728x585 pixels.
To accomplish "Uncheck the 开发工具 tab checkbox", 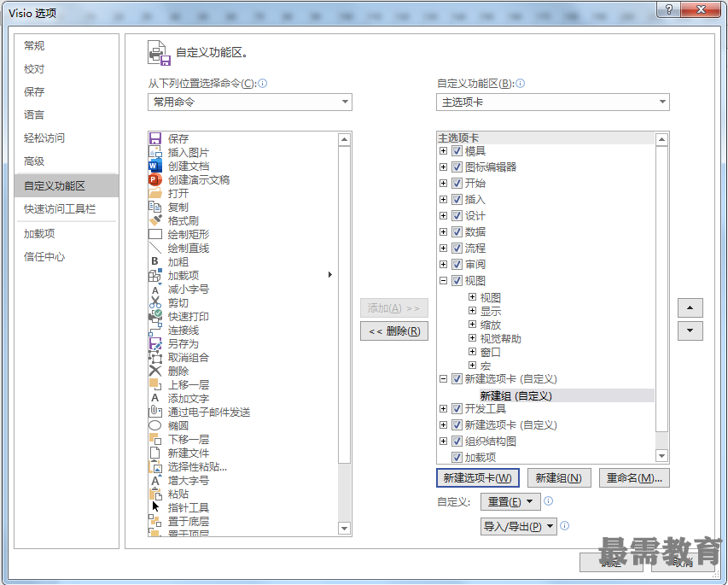I will pos(457,409).
